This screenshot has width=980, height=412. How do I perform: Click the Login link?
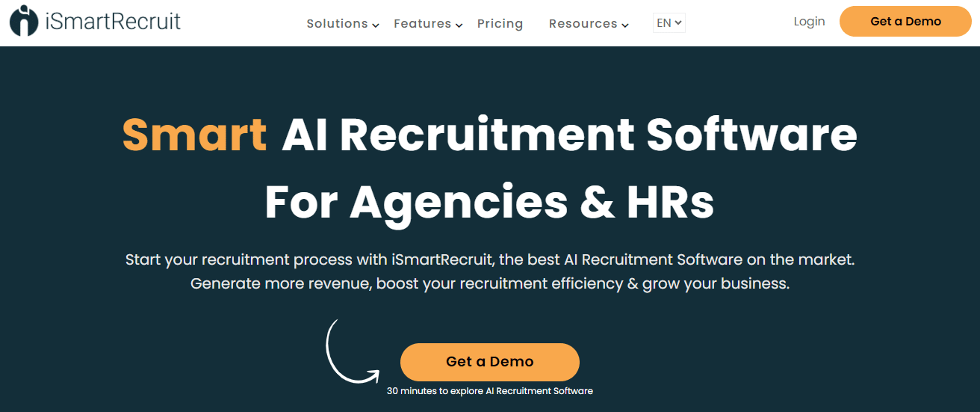[x=809, y=22]
